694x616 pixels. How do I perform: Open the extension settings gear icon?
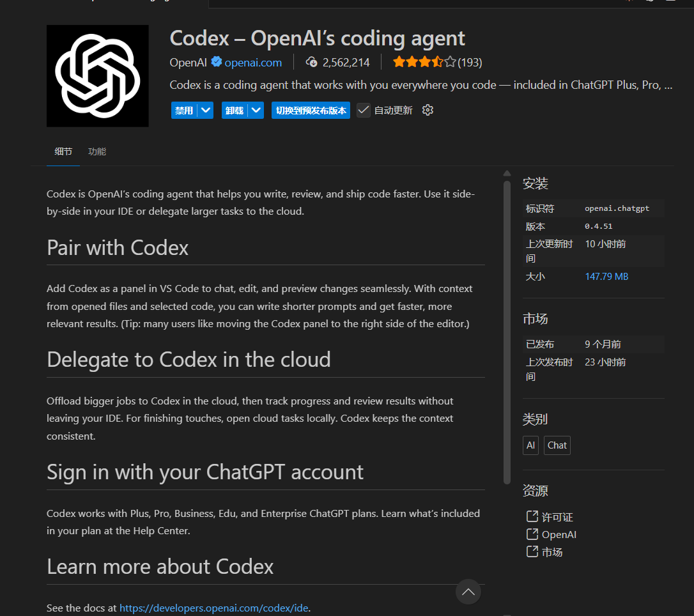[x=428, y=110]
